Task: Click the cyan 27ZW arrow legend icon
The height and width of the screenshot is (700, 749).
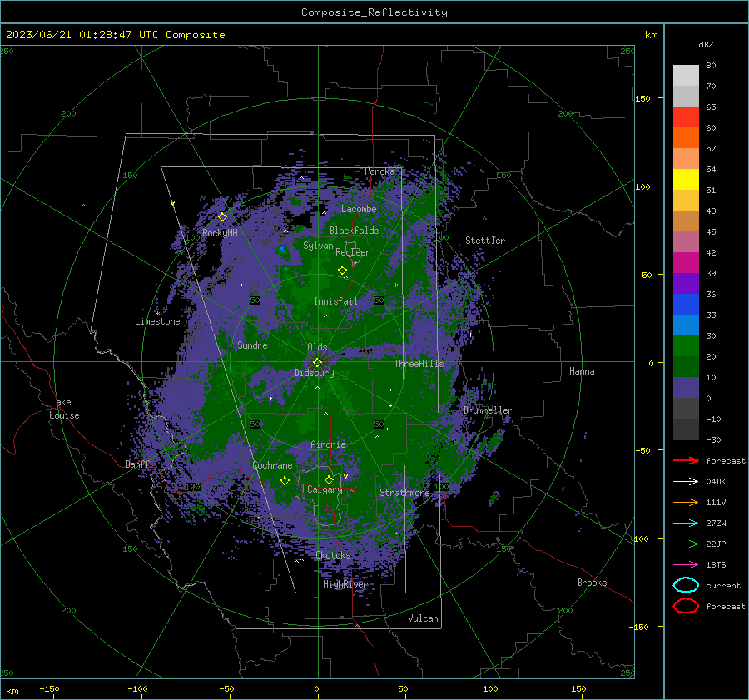Action: [x=686, y=524]
